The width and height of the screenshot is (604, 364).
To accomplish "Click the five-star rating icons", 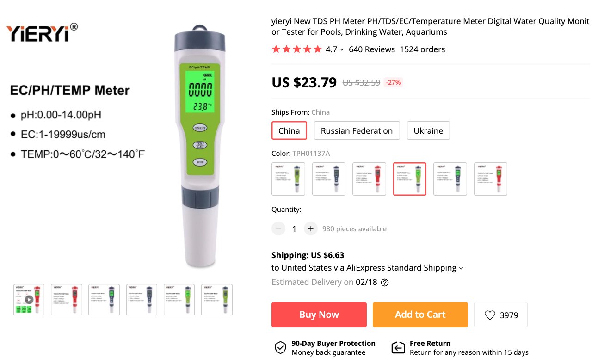I will click(296, 49).
